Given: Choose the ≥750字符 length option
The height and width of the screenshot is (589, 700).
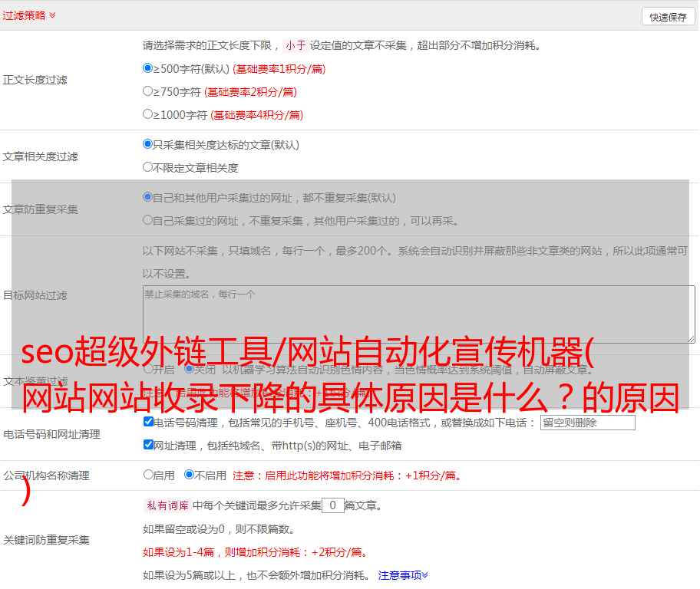Looking at the screenshot, I should coord(148,91).
